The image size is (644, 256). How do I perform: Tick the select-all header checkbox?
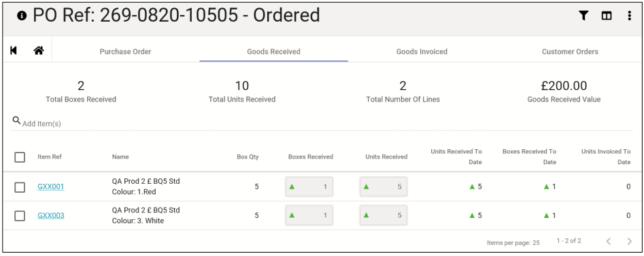20,157
